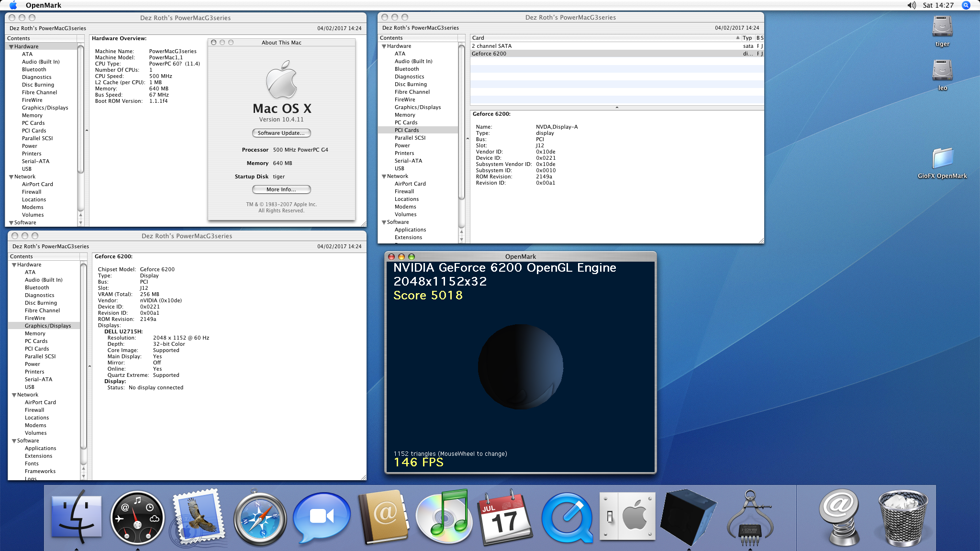This screenshot has width=980, height=551.
Task: Click the Typ column header
Action: (747, 38)
